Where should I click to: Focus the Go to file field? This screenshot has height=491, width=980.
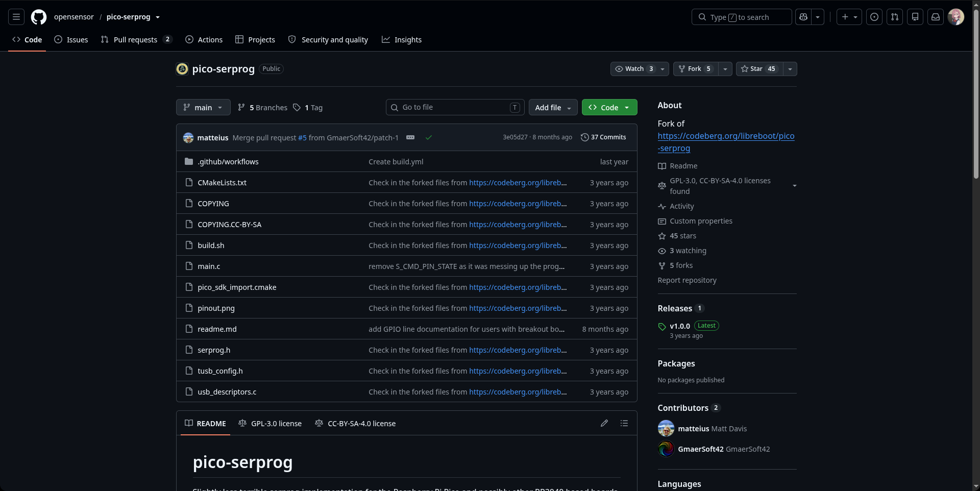[455, 107]
